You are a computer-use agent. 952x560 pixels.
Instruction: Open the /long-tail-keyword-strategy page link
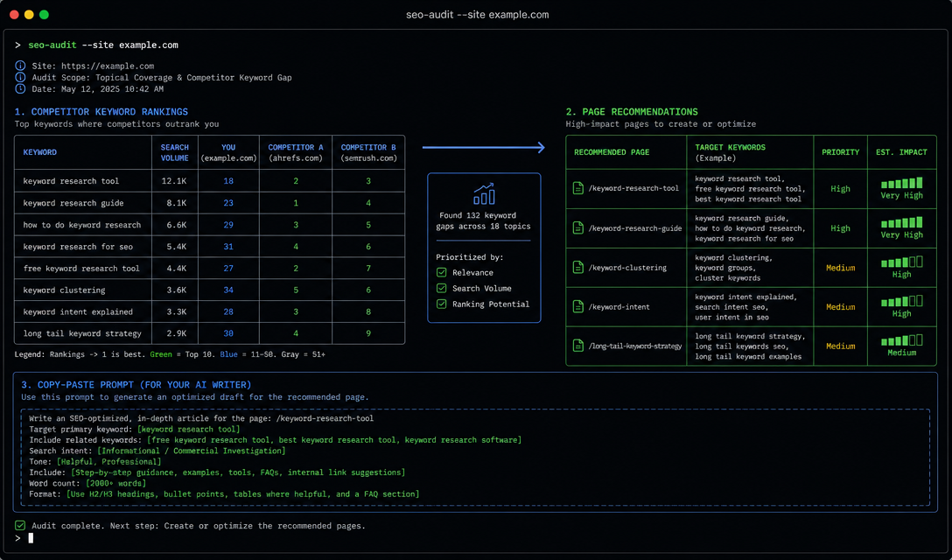point(635,346)
